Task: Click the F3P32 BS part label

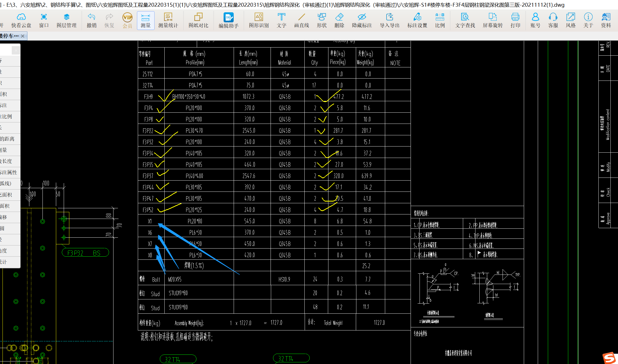Action: coord(85,253)
